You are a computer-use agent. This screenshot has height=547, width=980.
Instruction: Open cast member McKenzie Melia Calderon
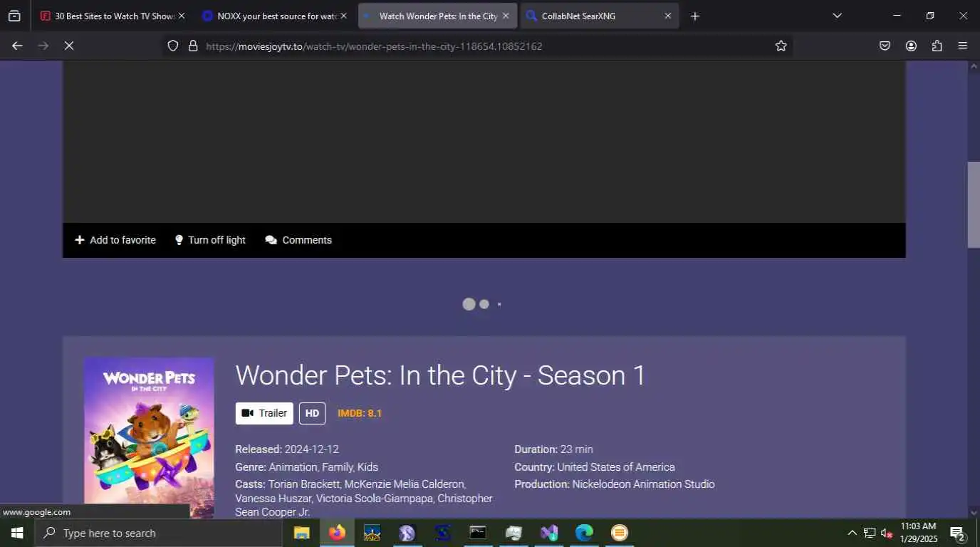pyautogui.click(x=405, y=484)
